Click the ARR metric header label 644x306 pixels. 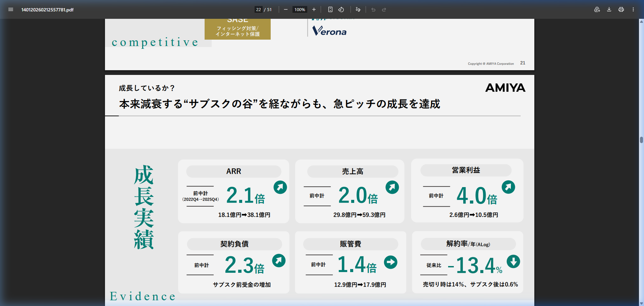pyautogui.click(x=233, y=171)
